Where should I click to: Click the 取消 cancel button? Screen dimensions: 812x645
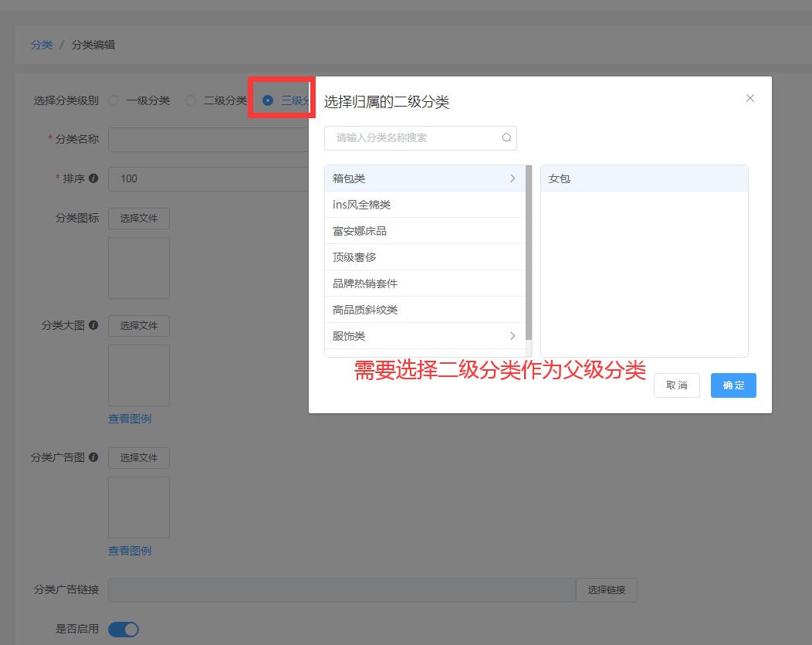(676, 385)
